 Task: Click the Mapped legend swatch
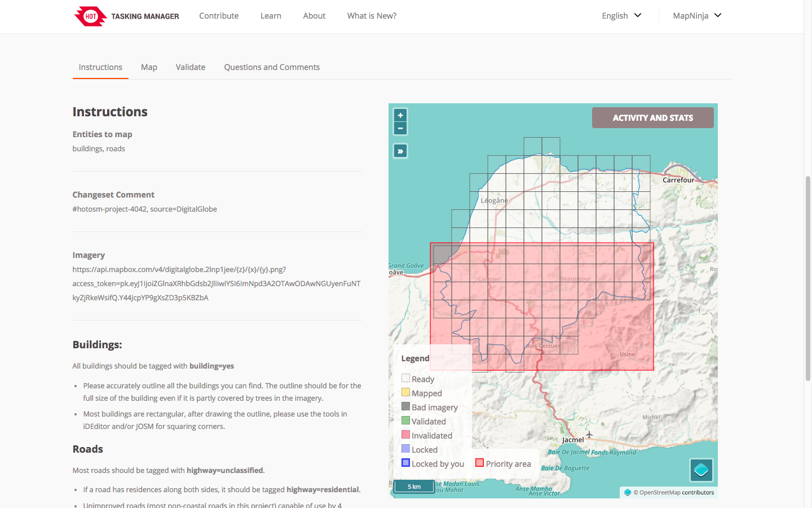tap(405, 392)
